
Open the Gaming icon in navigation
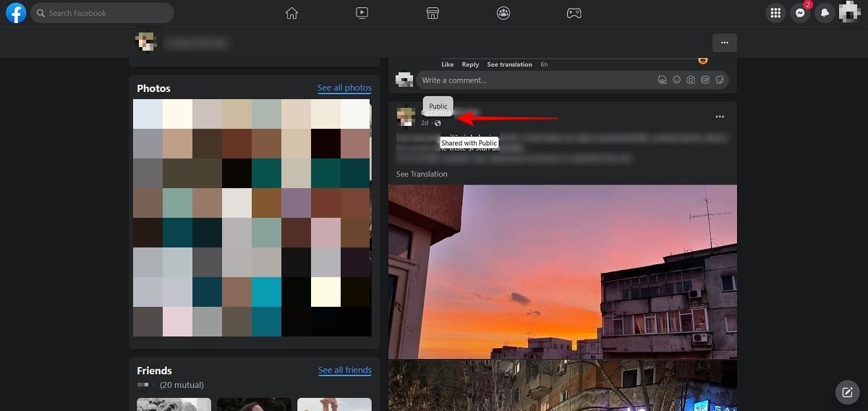click(574, 13)
